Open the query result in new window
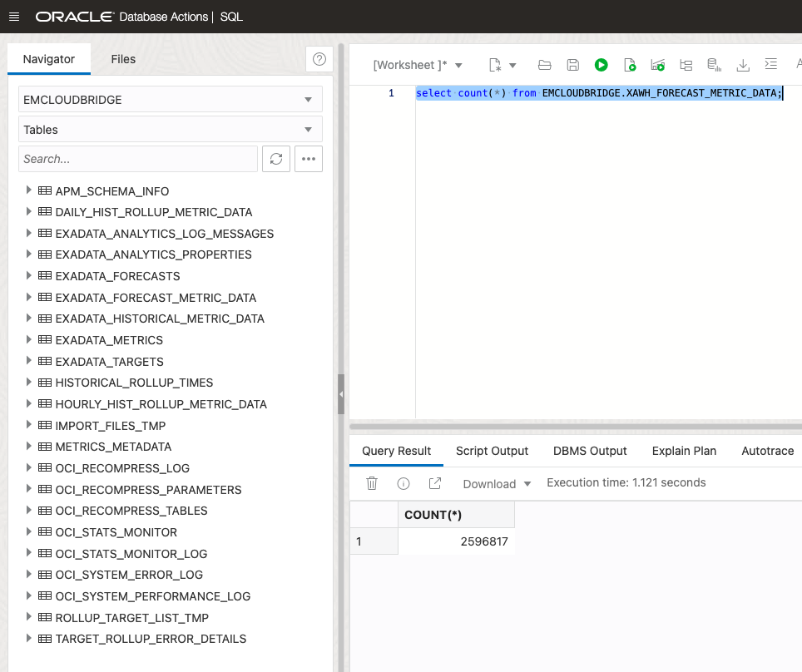This screenshot has width=802, height=672. pyautogui.click(x=435, y=483)
